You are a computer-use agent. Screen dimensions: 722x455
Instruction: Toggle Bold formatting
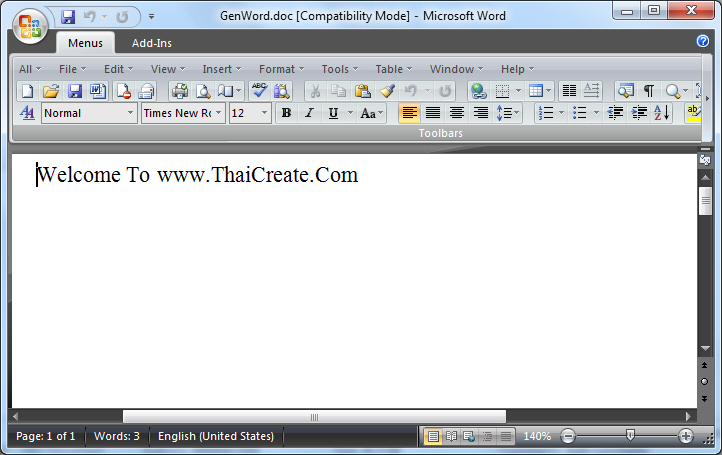point(286,113)
